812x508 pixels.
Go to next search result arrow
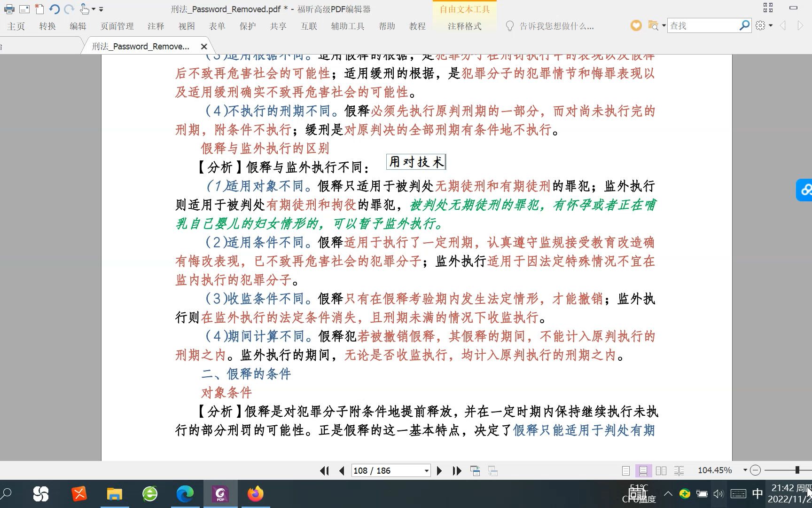tap(800, 26)
